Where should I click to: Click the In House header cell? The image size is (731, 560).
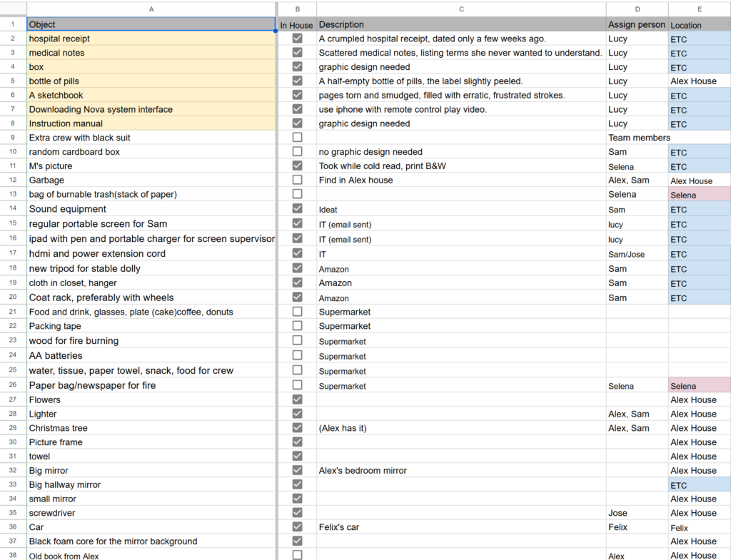297,25
